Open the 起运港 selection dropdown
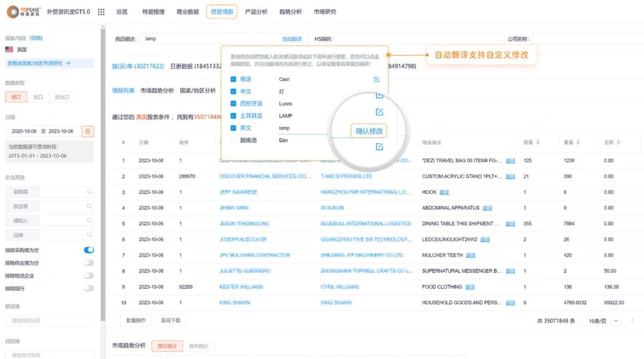 click(49, 320)
